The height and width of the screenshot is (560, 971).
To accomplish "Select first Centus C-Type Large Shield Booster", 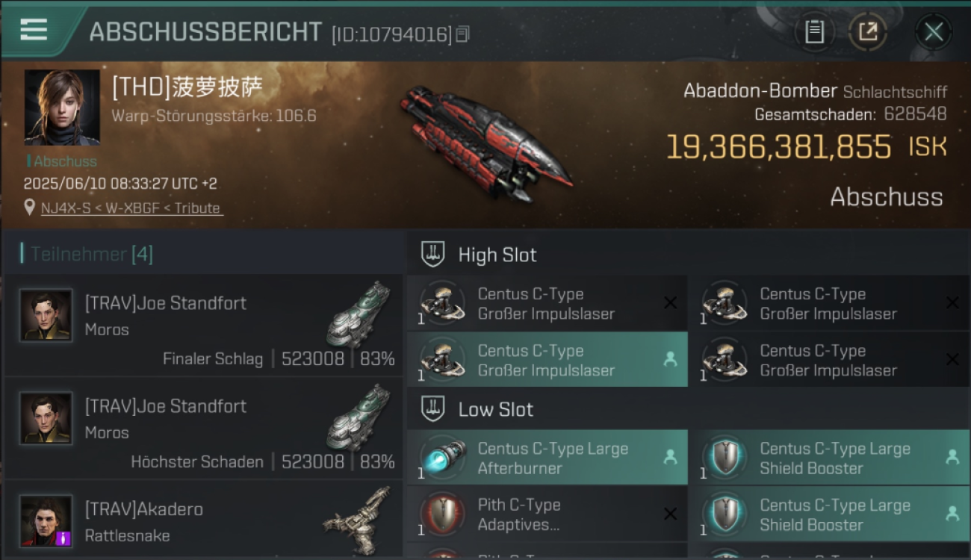I will [830, 458].
